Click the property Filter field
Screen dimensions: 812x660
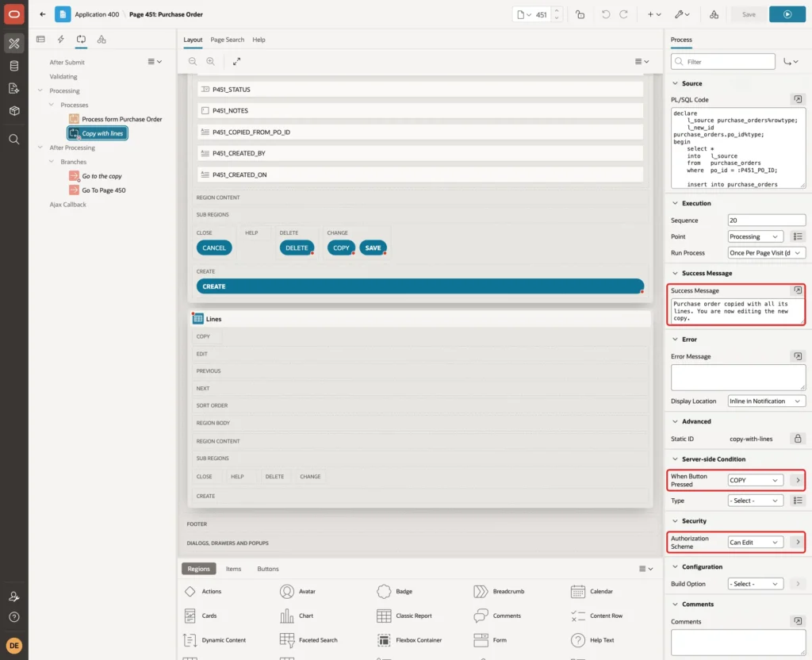click(x=723, y=62)
